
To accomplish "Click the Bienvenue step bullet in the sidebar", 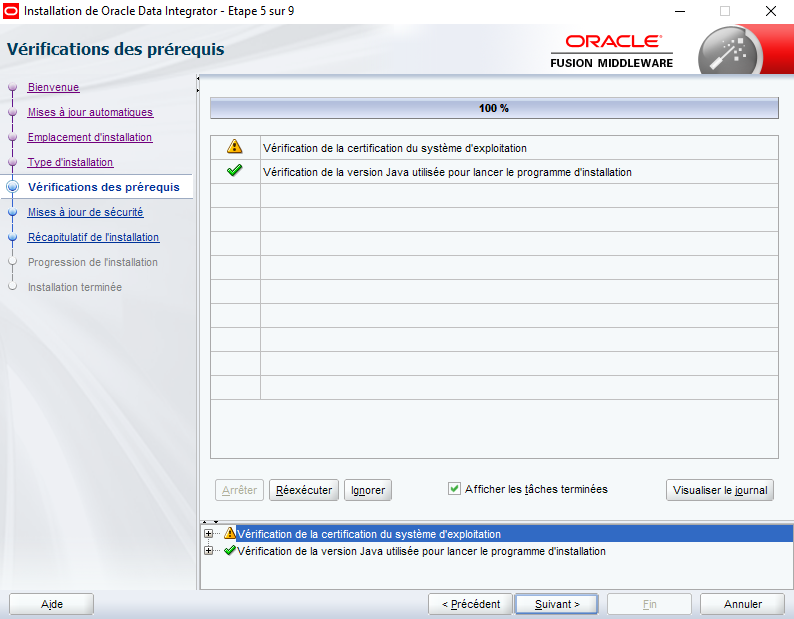I will pyautogui.click(x=13, y=87).
